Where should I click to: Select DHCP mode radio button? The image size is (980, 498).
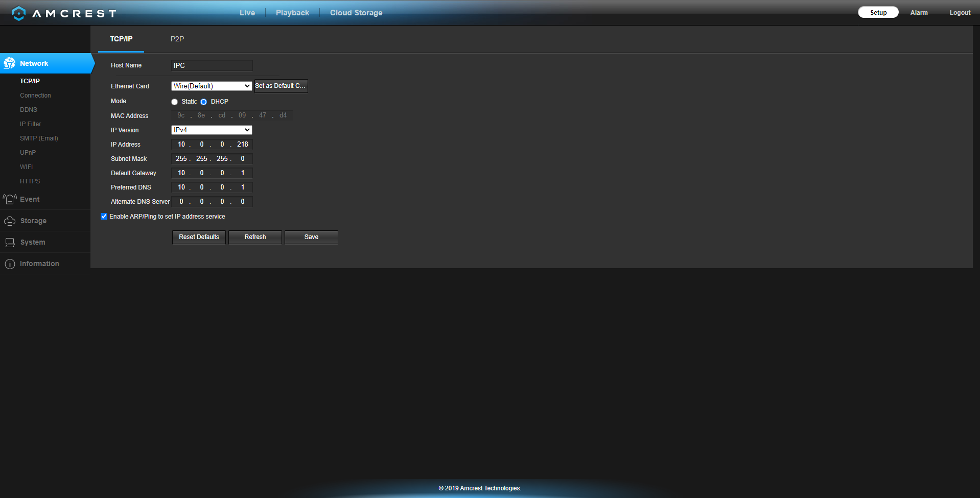(x=203, y=102)
